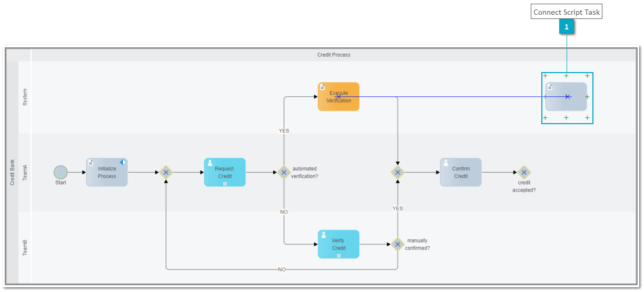Select the TeamA lane label
The width and height of the screenshot is (644, 292).
tap(25, 172)
